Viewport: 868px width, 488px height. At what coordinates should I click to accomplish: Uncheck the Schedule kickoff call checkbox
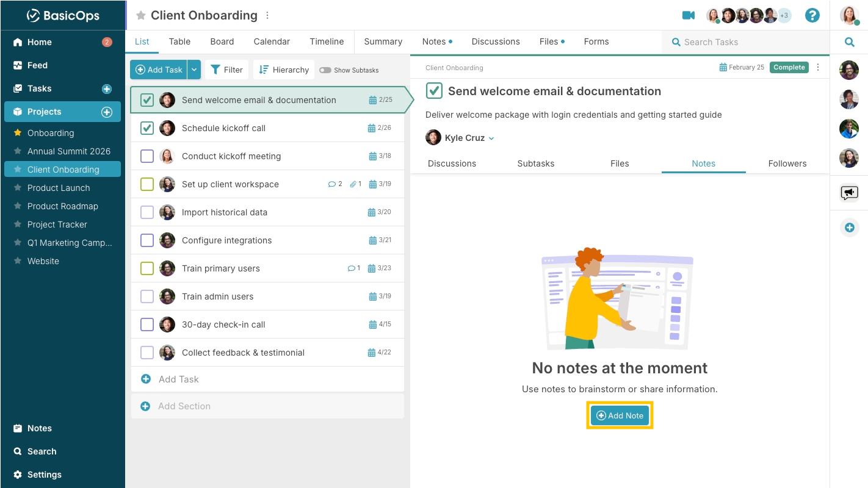tap(147, 128)
